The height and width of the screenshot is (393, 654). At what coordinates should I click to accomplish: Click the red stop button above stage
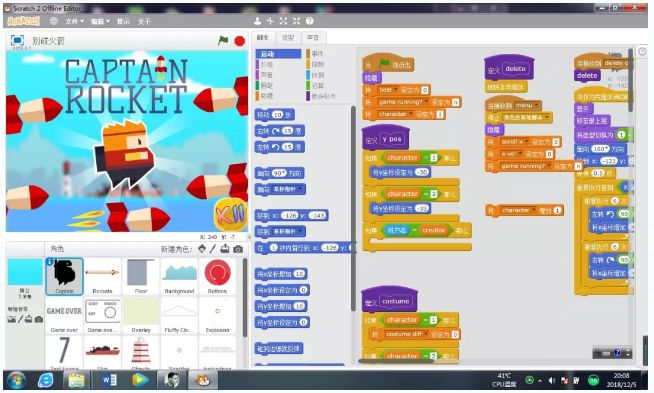[x=239, y=41]
